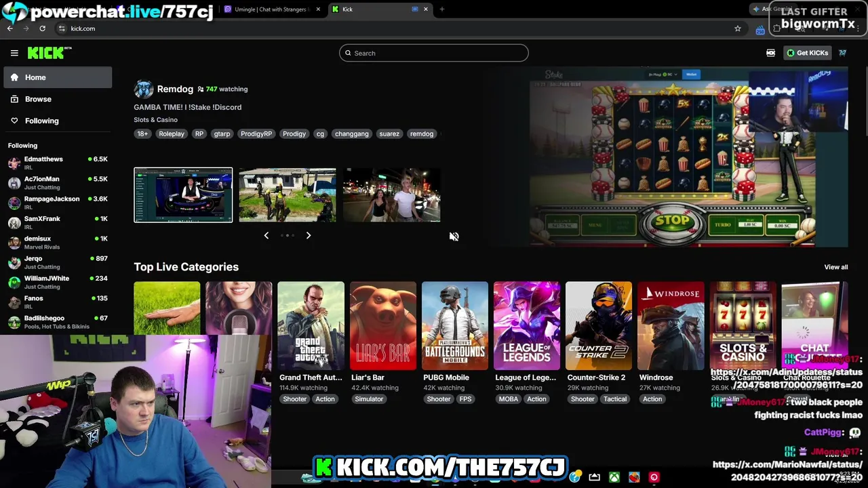868x488 pixels.
Task: Open the KICKs wallet icon
Action: point(770,53)
